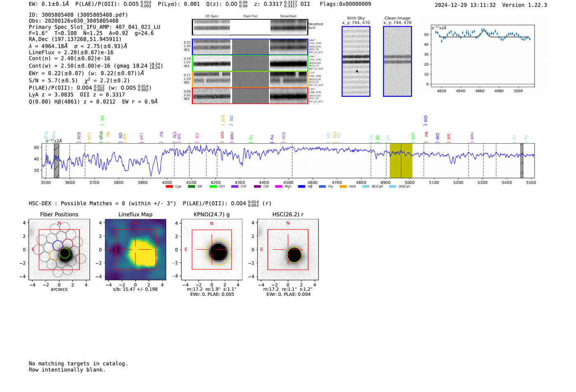Click the Pixel Flat column header
The image size is (576, 392).
click(250, 16)
